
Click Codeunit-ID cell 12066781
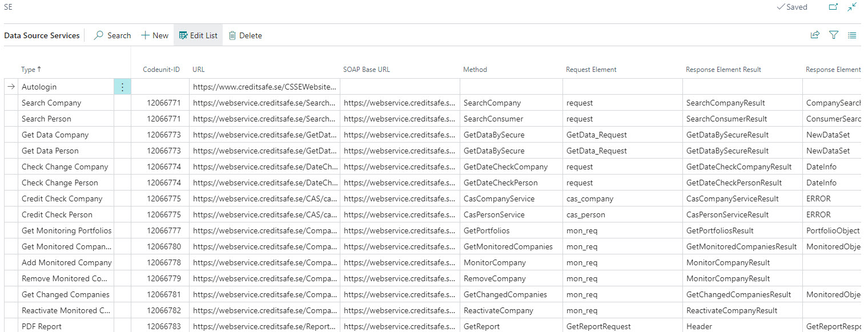[x=160, y=295]
